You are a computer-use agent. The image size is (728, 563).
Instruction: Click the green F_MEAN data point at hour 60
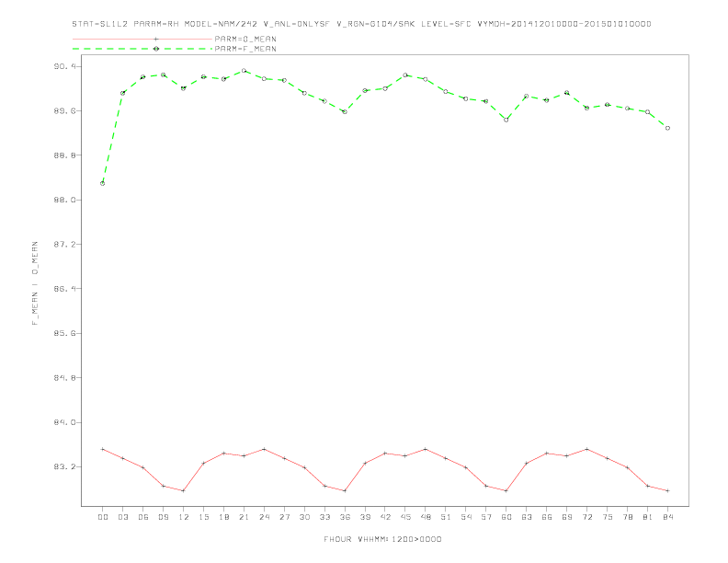(x=506, y=120)
